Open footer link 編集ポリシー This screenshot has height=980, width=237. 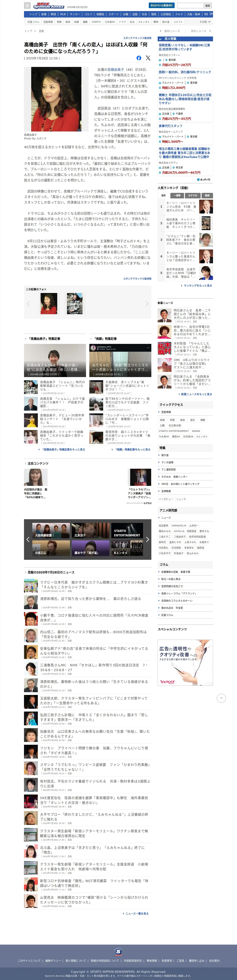click(53, 961)
